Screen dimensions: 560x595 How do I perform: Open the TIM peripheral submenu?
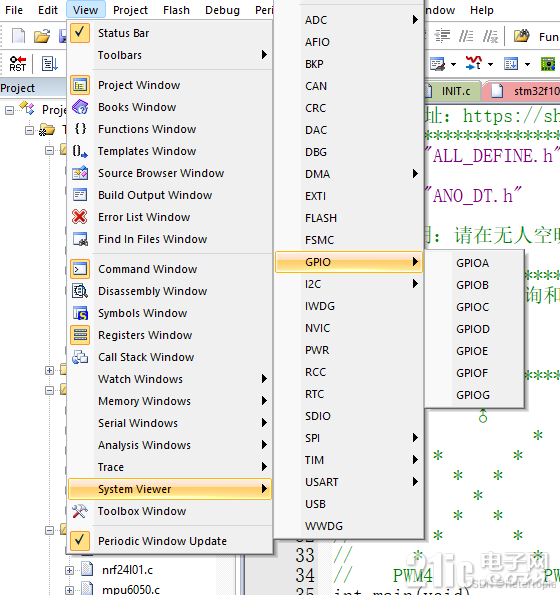(x=349, y=460)
